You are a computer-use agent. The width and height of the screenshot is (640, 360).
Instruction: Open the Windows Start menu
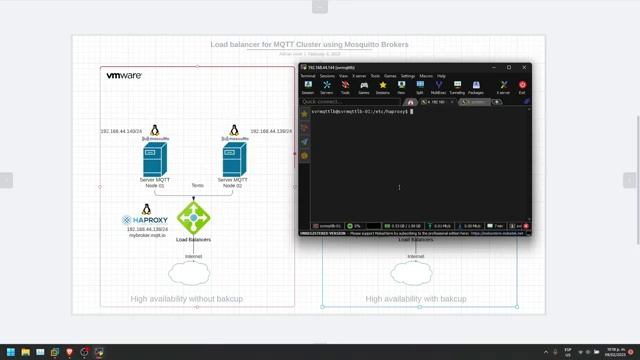(11, 352)
